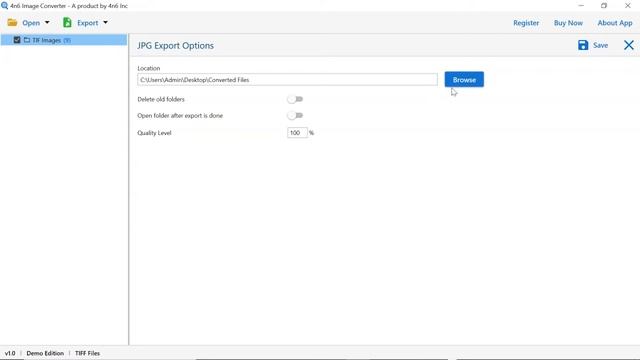Click the TIFF Files status text

point(87,353)
